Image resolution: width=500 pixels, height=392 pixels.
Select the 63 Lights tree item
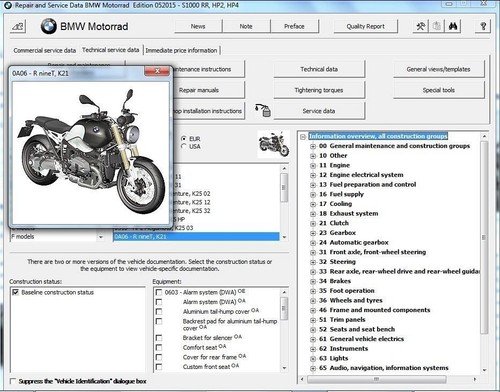pyautogui.click(x=334, y=358)
